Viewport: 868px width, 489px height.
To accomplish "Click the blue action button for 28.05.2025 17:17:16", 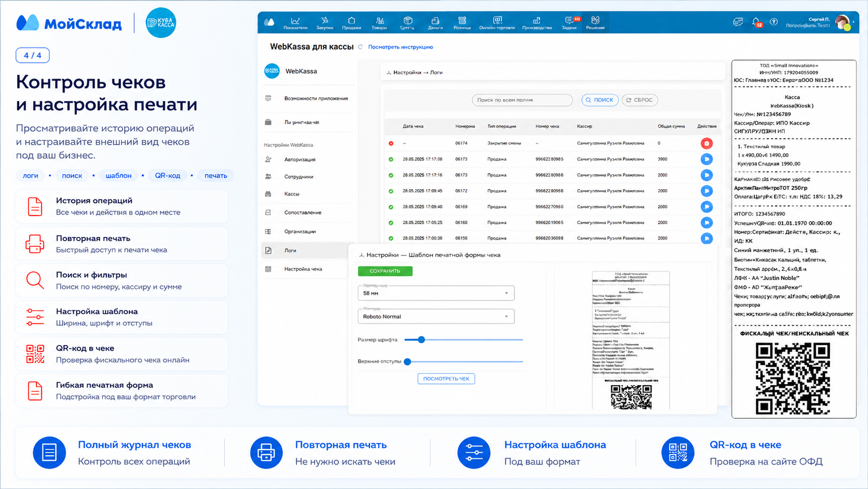I will click(707, 175).
